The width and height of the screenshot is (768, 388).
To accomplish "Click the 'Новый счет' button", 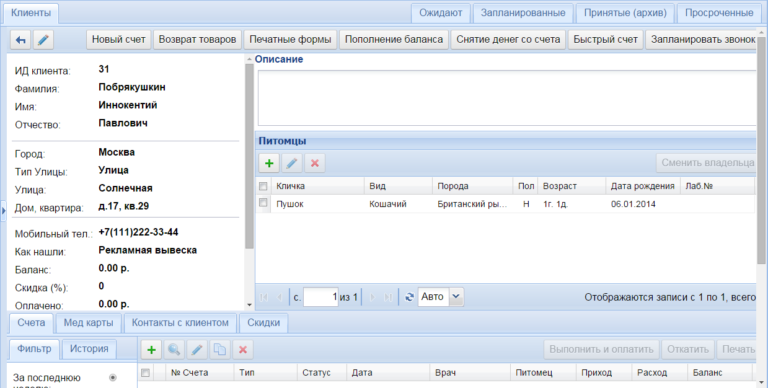I will [119, 40].
